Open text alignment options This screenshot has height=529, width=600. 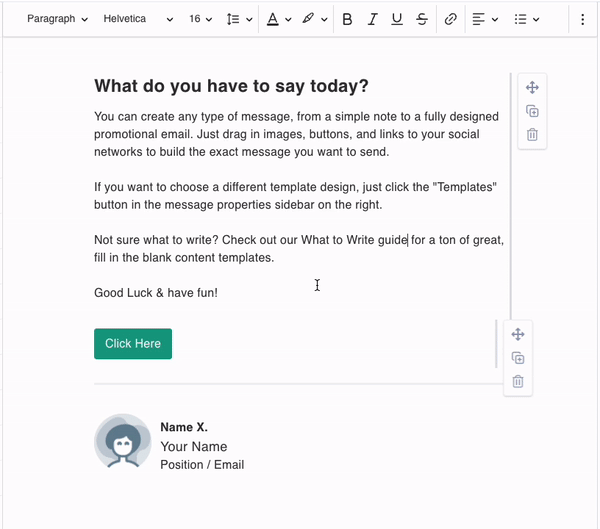pyautogui.click(x=484, y=19)
